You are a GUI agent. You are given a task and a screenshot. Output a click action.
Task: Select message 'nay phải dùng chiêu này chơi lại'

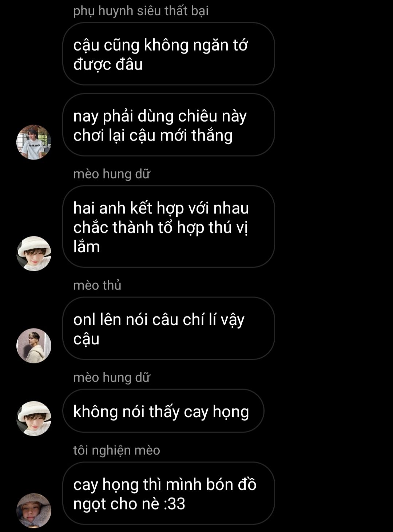pyautogui.click(x=168, y=125)
